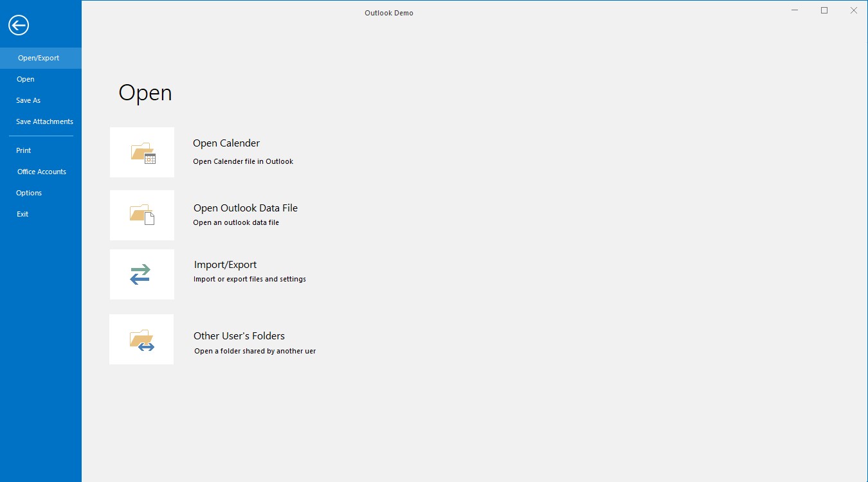
Task: Click the back arrow circle icon
Action: point(19,25)
